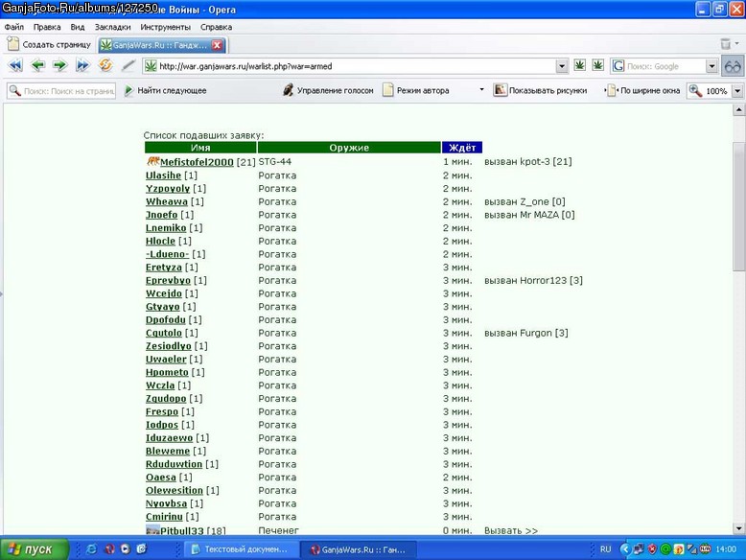746x560 pixels.
Task: Open player Olewesition profile link
Action: [175, 491]
